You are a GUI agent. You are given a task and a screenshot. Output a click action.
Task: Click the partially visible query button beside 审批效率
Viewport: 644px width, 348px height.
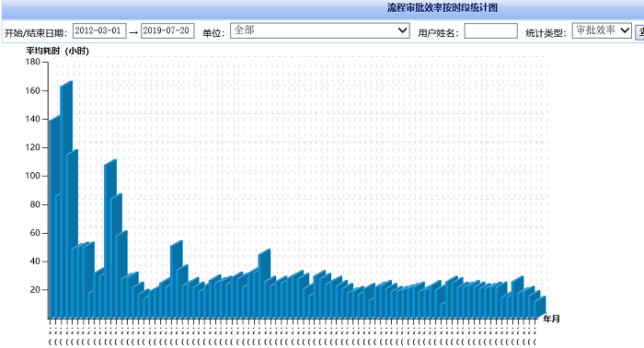(640, 32)
